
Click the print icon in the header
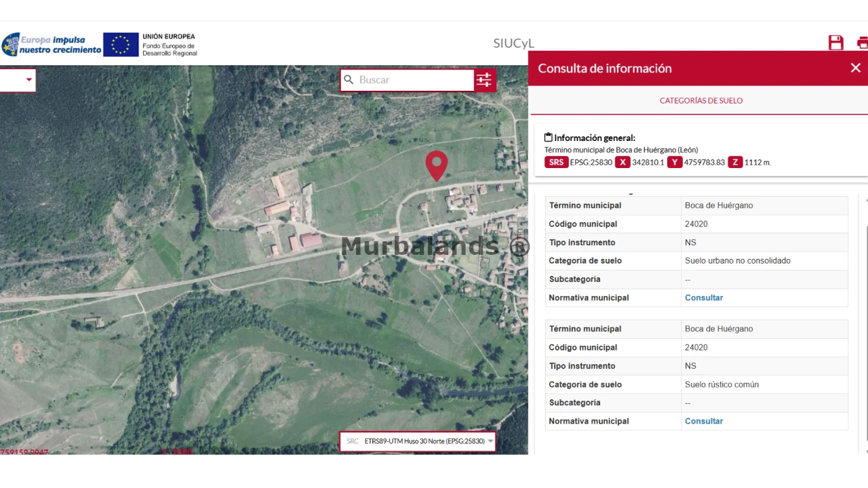point(863,43)
